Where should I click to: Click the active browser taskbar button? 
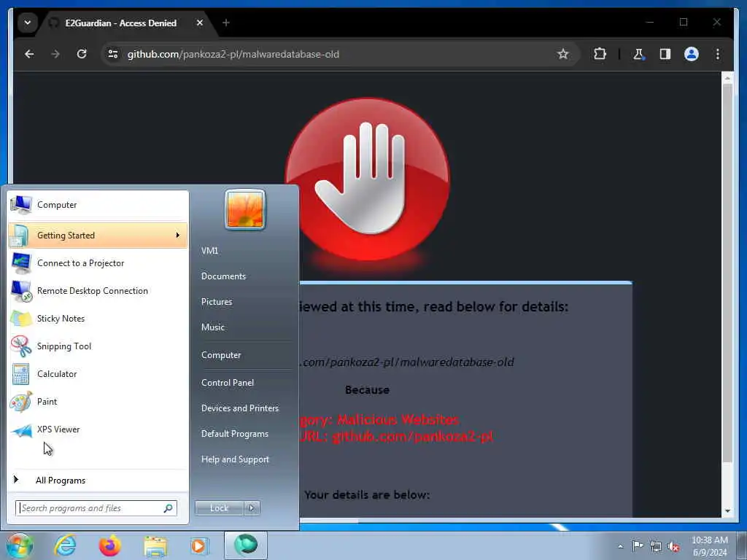click(x=246, y=545)
